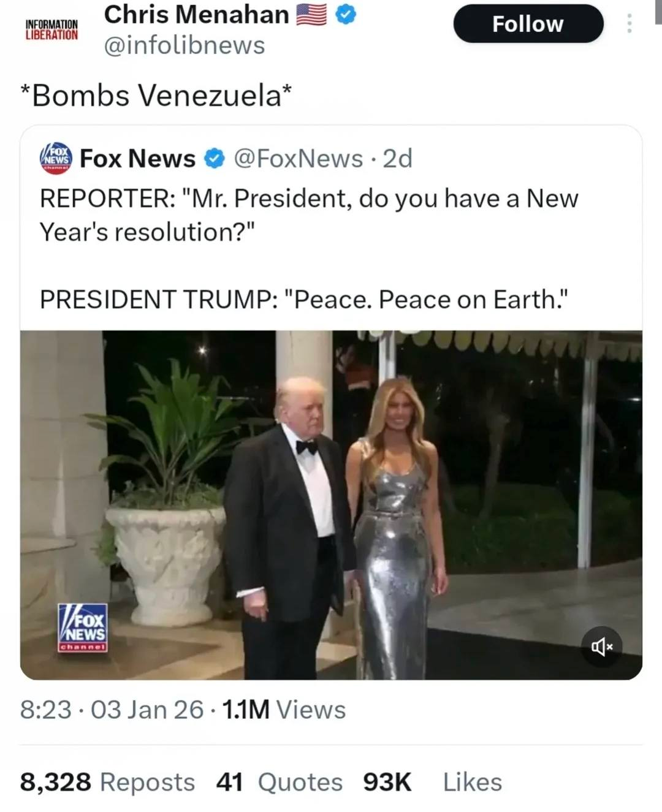The width and height of the screenshot is (662, 812).
Task: Unmute the video with speaker icon
Action: (x=601, y=647)
